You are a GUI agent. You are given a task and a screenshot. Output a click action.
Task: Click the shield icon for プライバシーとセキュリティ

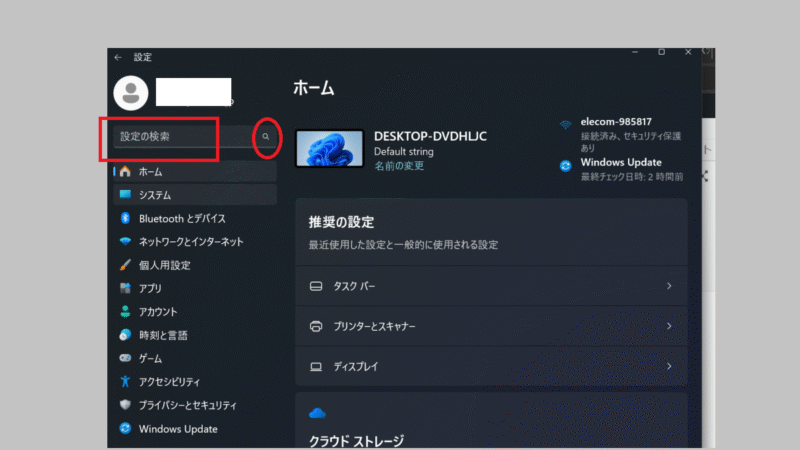tap(125, 405)
